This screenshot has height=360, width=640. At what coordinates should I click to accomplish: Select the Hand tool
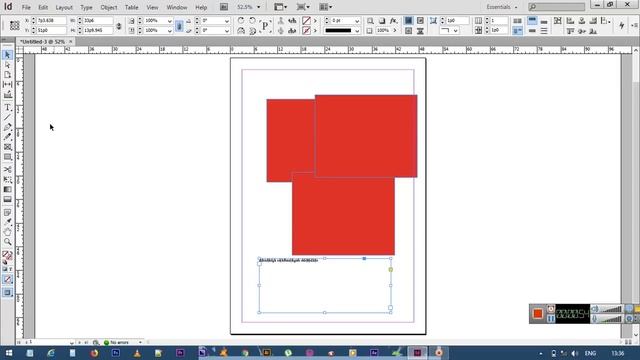(x=7, y=232)
